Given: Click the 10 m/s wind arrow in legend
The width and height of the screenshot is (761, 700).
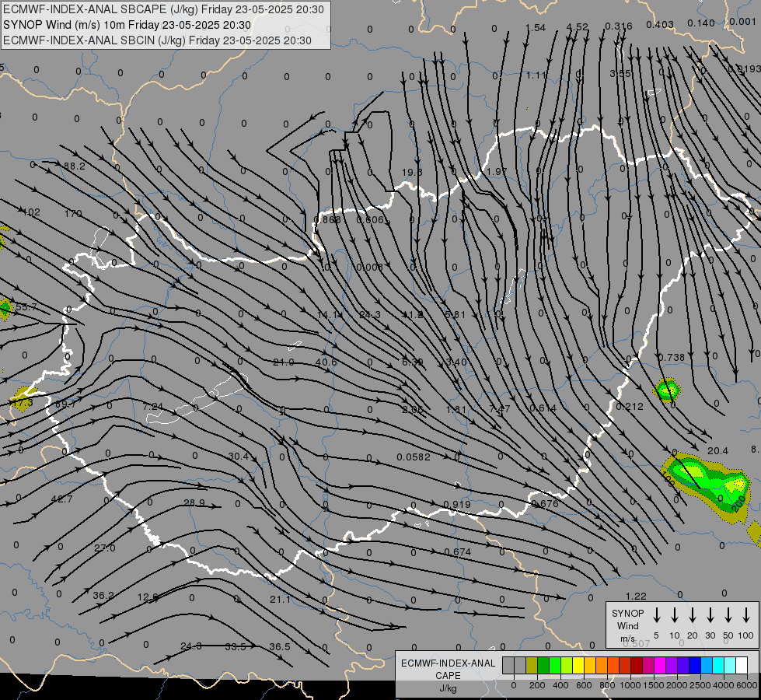Looking at the screenshot, I should [675, 615].
